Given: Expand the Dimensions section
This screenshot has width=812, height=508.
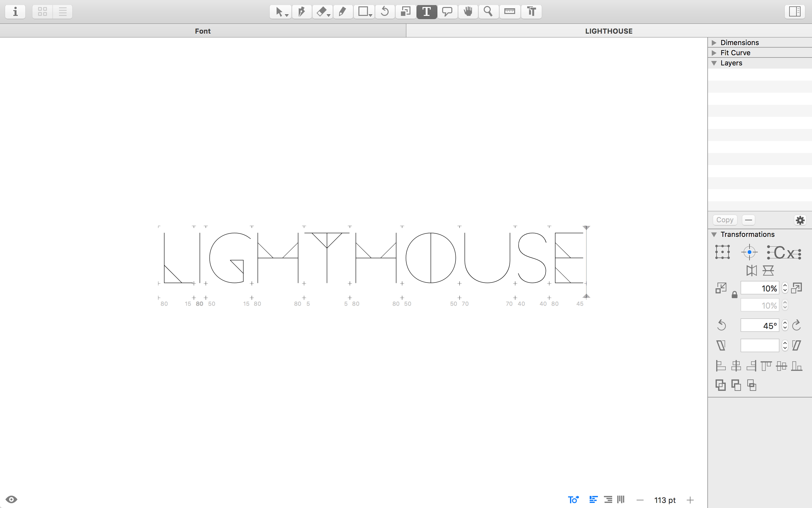Looking at the screenshot, I should [x=714, y=43].
